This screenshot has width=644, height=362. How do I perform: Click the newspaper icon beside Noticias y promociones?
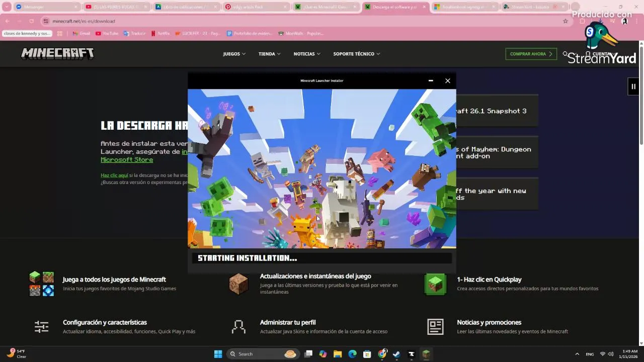coord(435,327)
